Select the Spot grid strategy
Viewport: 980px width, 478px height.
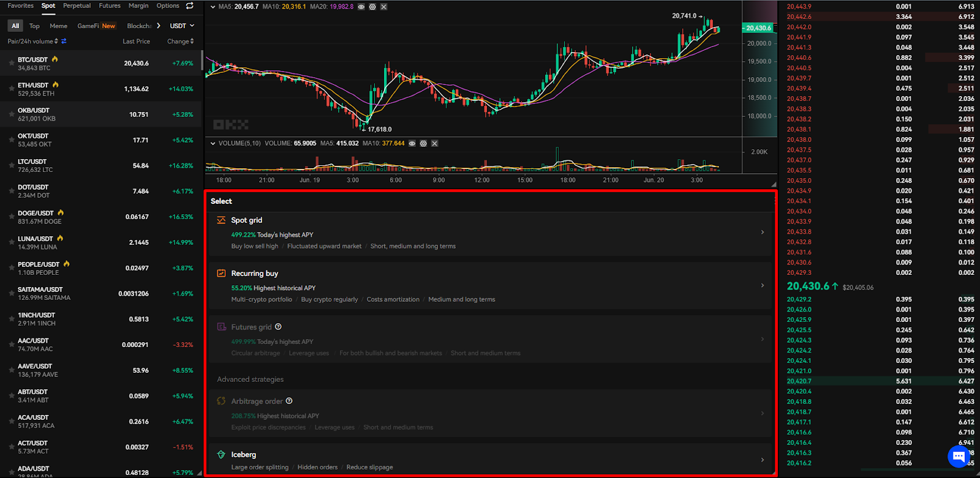(490, 233)
